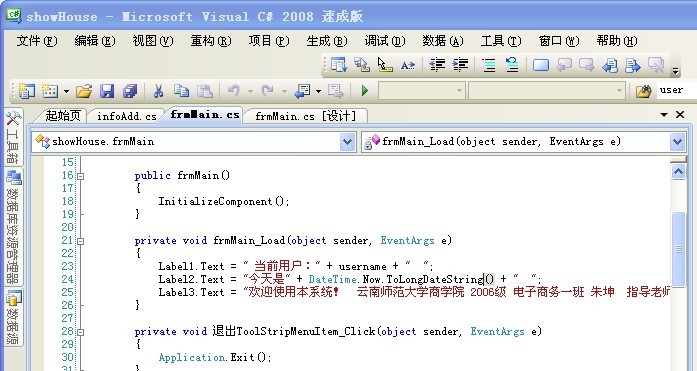This screenshot has height=371, width=697.
Task: Open the 生成(B) menu
Action: [327, 41]
